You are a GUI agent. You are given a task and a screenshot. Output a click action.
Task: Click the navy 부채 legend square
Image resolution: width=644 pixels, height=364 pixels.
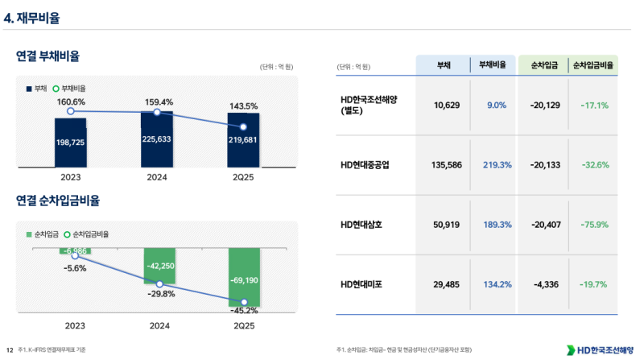click(28, 89)
